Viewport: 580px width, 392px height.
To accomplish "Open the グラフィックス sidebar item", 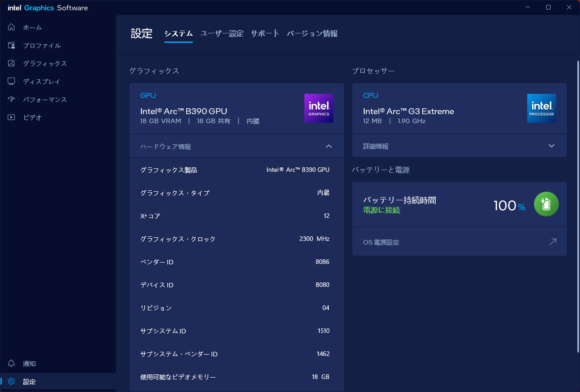I will coord(58,64).
